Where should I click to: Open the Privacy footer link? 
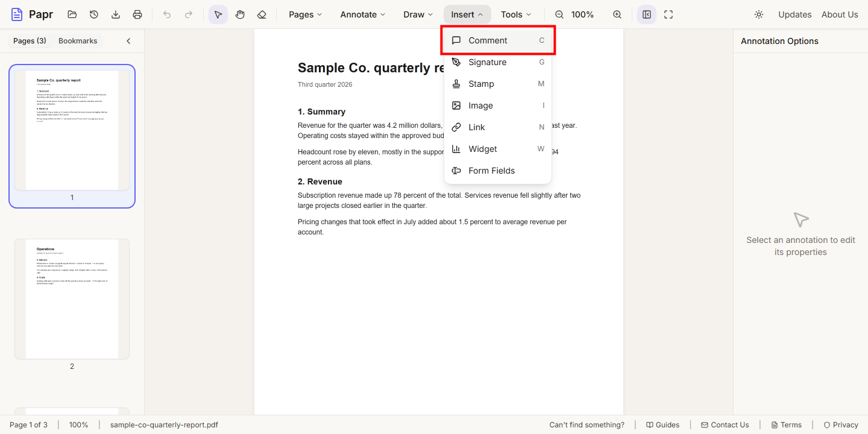[841, 425]
